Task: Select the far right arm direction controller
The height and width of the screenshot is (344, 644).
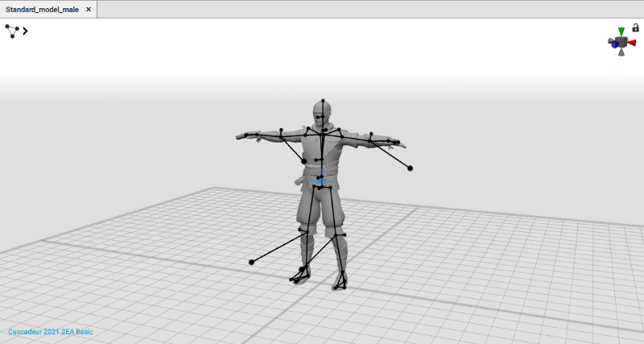Action: pyautogui.click(x=410, y=168)
